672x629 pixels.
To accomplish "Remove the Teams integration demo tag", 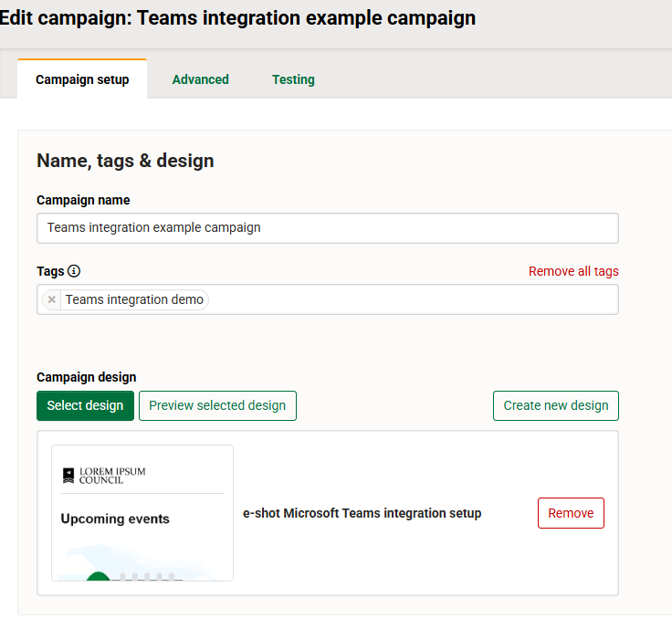I will pyautogui.click(x=52, y=299).
